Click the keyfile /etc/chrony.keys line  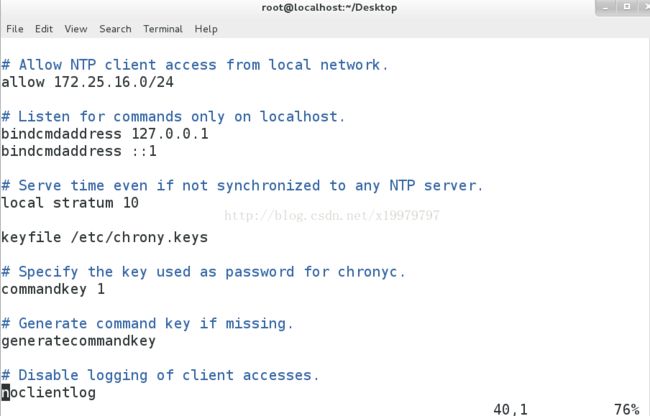tap(104, 237)
